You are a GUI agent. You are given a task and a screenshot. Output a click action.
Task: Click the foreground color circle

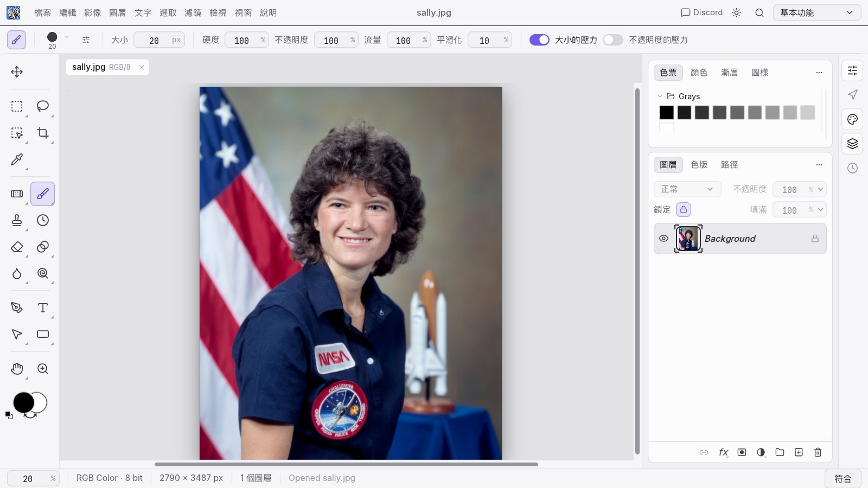23,402
